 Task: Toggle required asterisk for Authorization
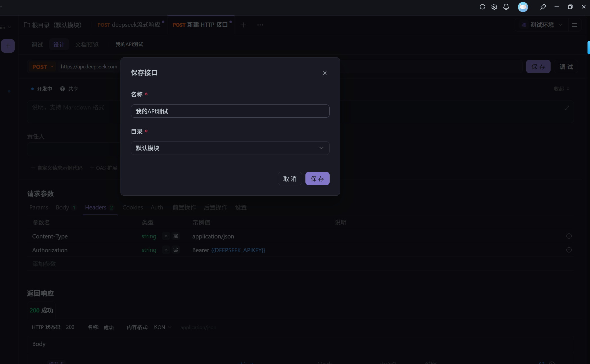tap(166, 250)
